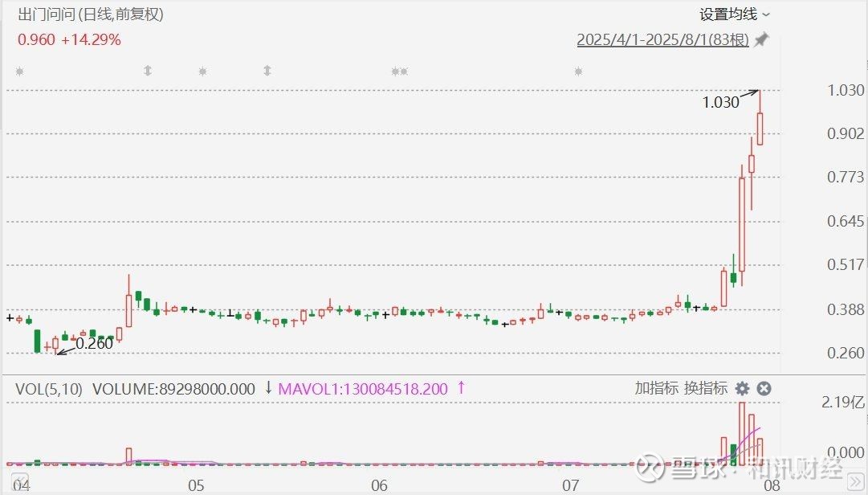868x495 pixels.
Task: Click the VOLUME:89298000.000 reading
Action: pos(173,389)
